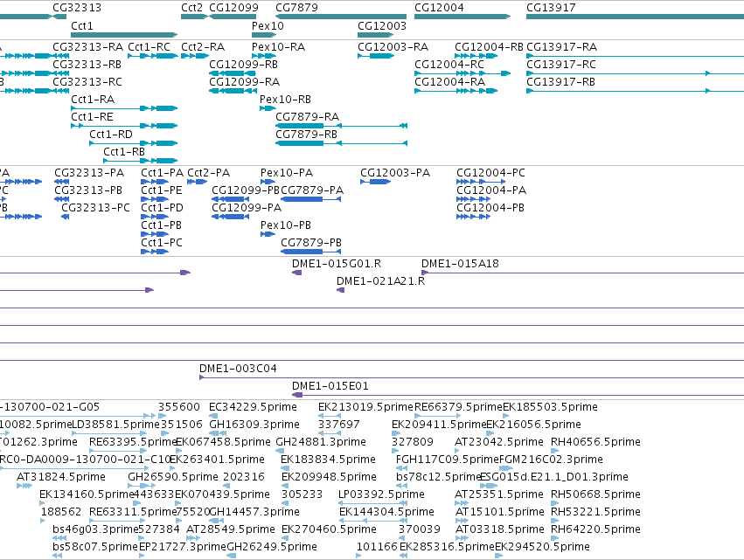The width and height of the screenshot is (744, 560).
Task: Select protein Cct1-PE
Action: (162, 190)
